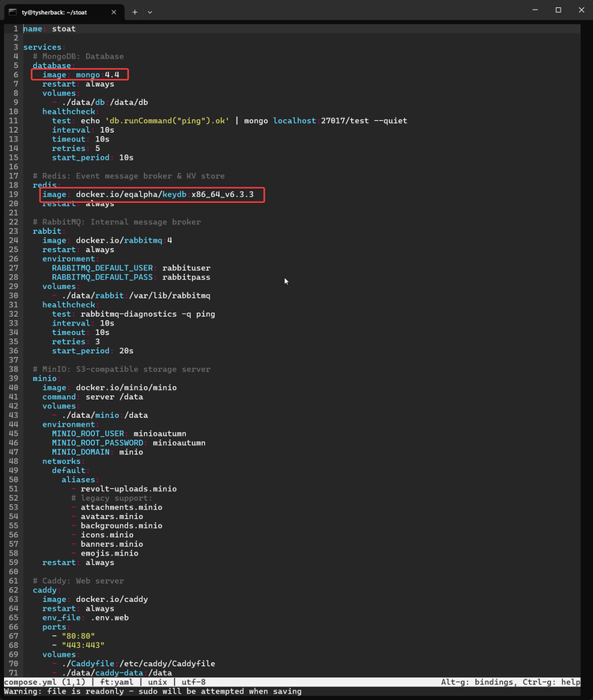Click the Alt-g bindings help hint
This screenshot has height=700, width=593.
[x=482, y=682]
